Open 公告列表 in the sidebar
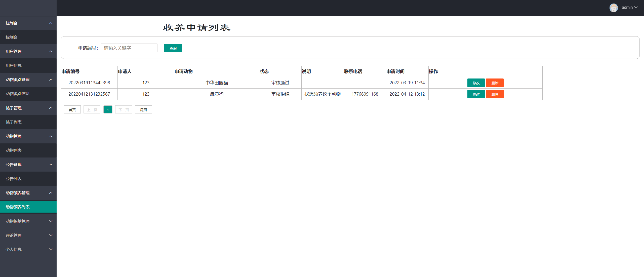The width and height of the screenshot is (644, 277). (14, 179)
